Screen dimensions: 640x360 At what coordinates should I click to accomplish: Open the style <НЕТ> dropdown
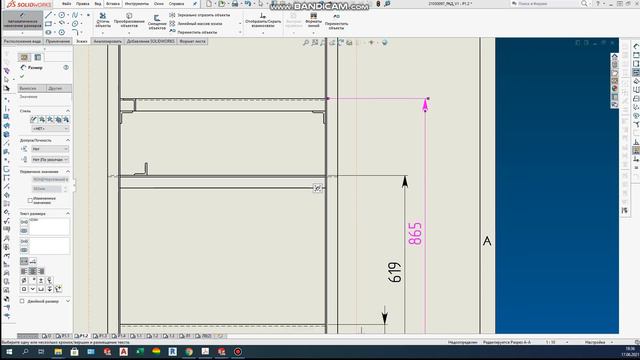point(50,129)
